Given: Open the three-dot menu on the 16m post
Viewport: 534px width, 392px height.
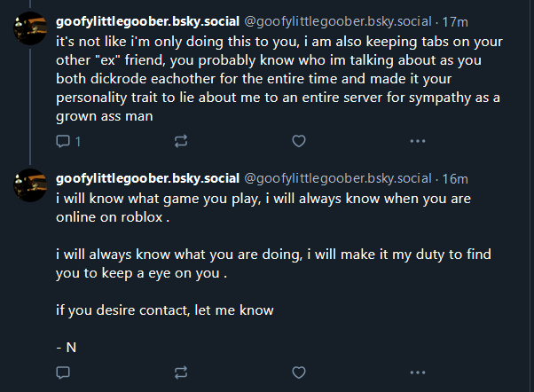Looking at the screenshot, I should pos(417,371).
